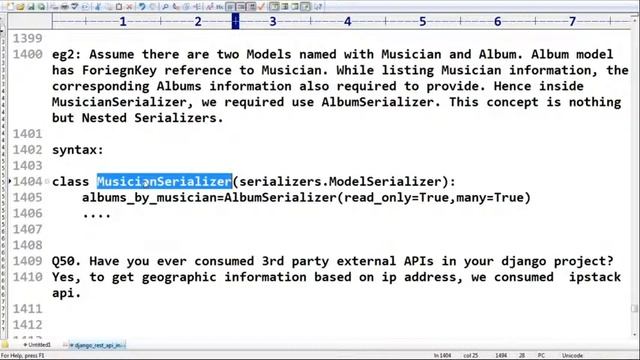
Task: Switch to the Untitled1 document tab
Action: click(x=37, y=345)
